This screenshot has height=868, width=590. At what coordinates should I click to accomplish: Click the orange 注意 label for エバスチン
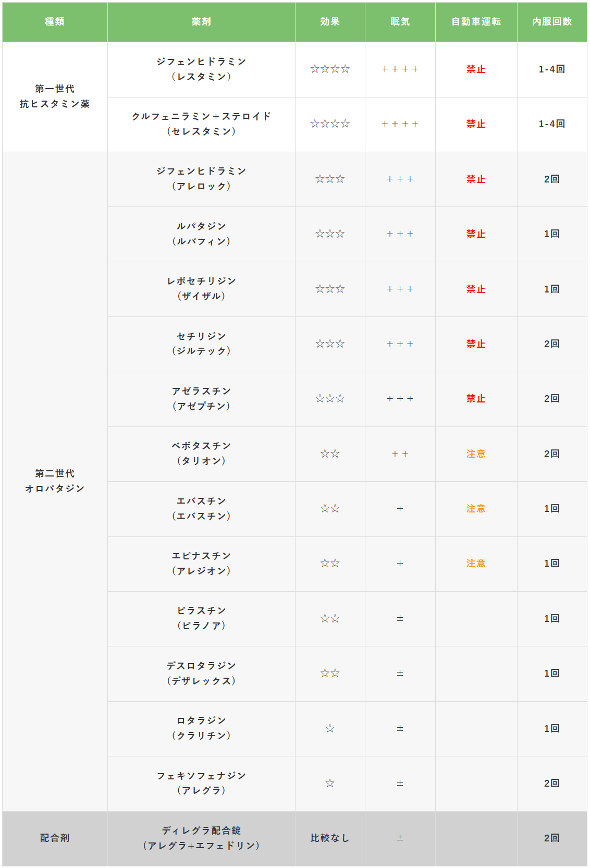pyautogui.click(x=476, y=508)
